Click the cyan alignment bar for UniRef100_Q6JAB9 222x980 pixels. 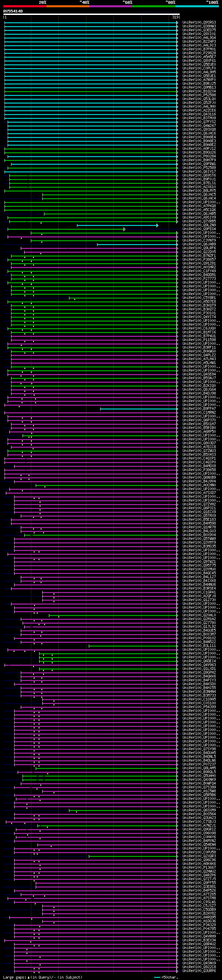[x=137, y=244]
